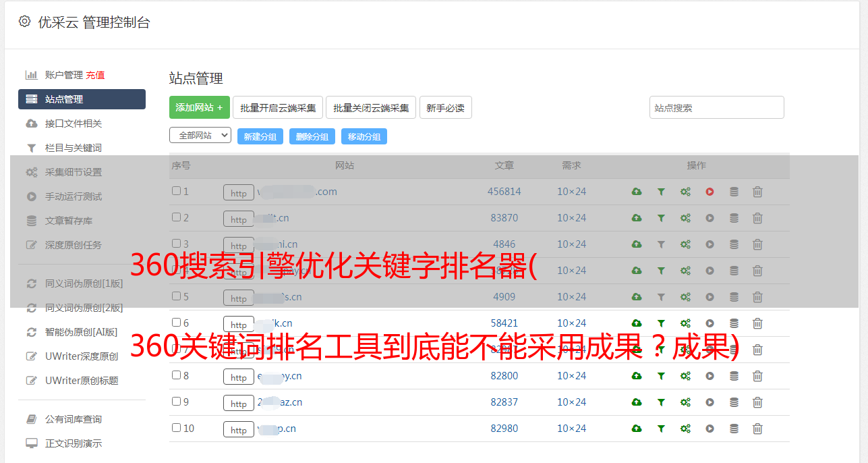Click filter icon in 83870 row

pyautogui.click(x=661, y=218)
